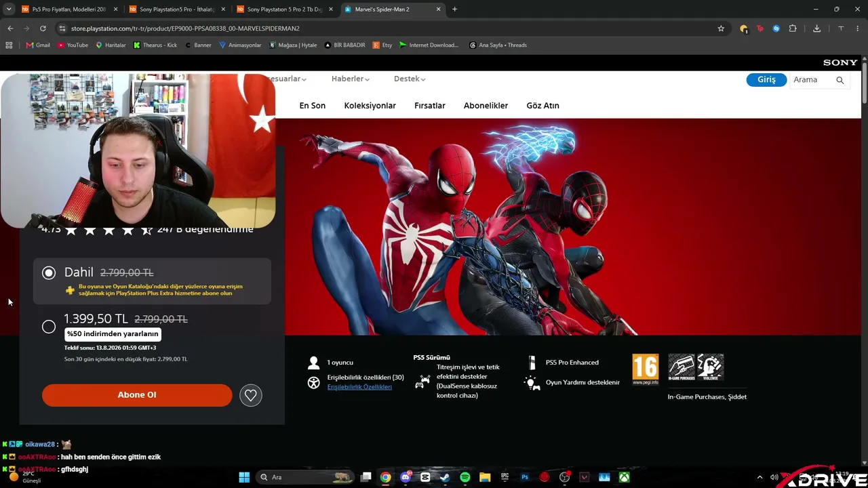The width and height of the screenshot is (868, 488).
Task: Click the Windows taskbar search box
Action: 305,477
